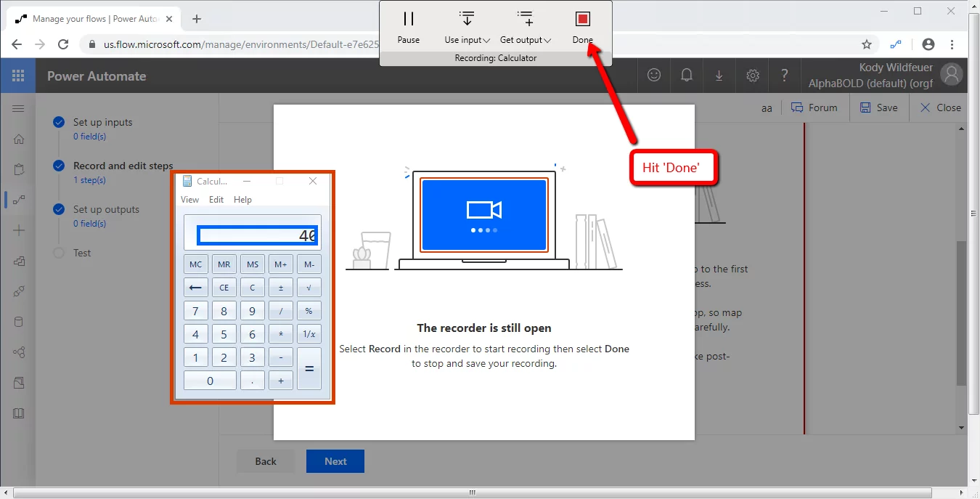The width and height of the screenshot is (980, 499).
Task: Pause the Calculator recording
Action: pos(409,27)
